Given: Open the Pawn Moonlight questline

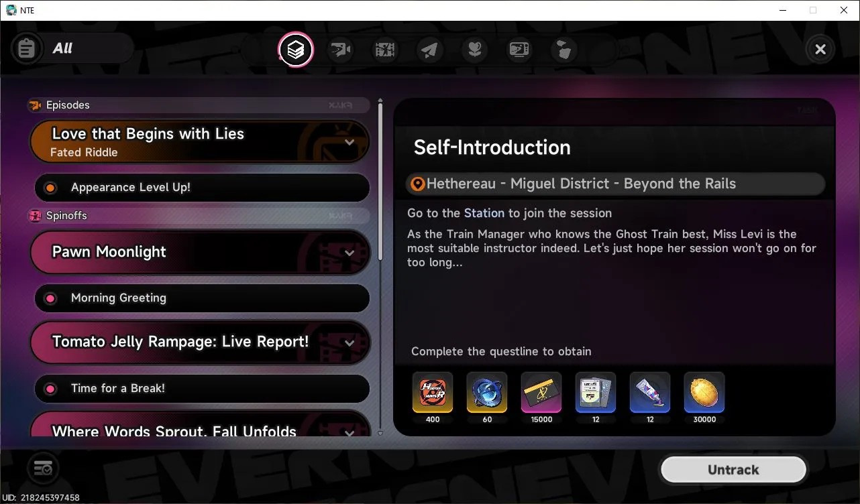Looking at the screenshot, I should tap(200, 252).
